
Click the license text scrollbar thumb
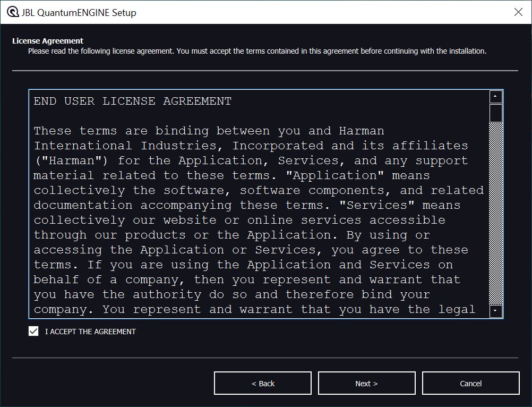click(496, 113)
